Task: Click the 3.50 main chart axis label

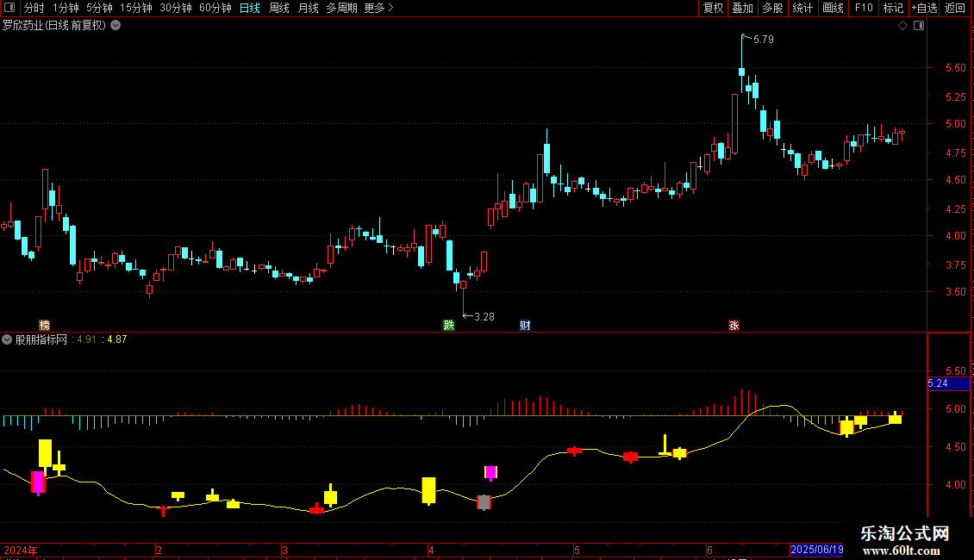Action: (x=955, y=292)
